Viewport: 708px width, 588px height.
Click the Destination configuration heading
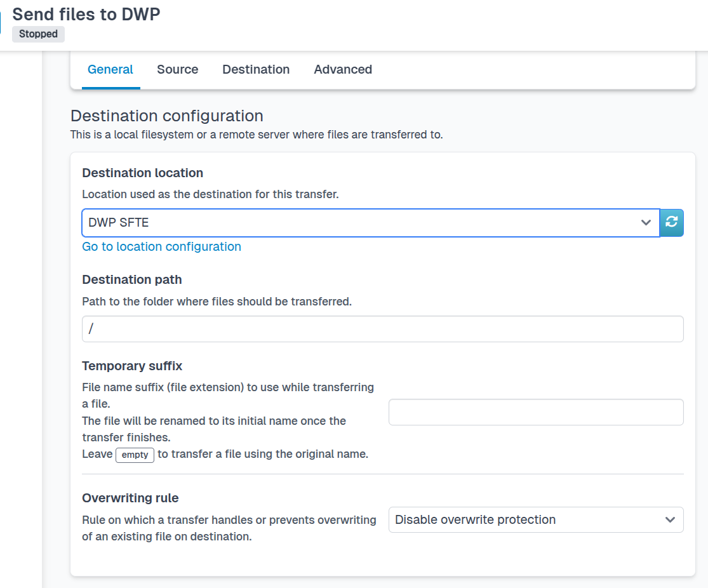pos(166,116)
